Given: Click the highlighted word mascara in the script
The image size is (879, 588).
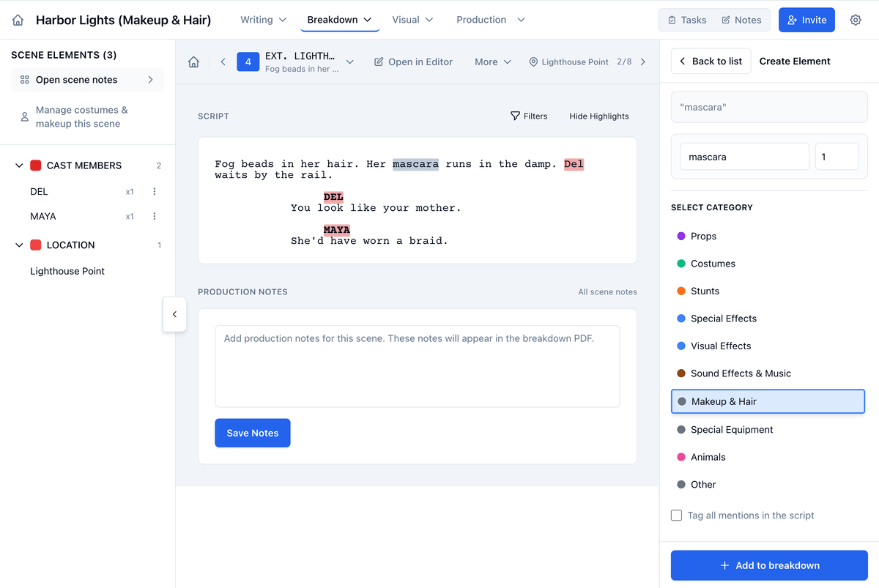Looking at the screenshot, I should point(415,164).
